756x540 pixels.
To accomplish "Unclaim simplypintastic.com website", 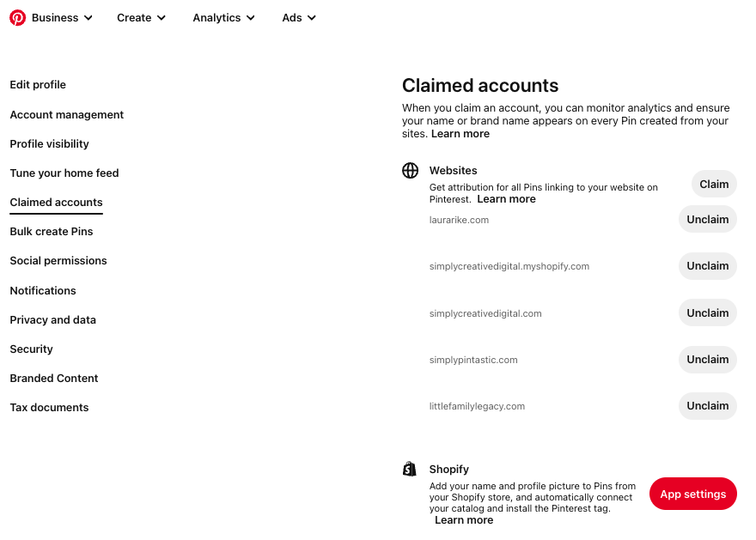I will (x=707, y=360).
